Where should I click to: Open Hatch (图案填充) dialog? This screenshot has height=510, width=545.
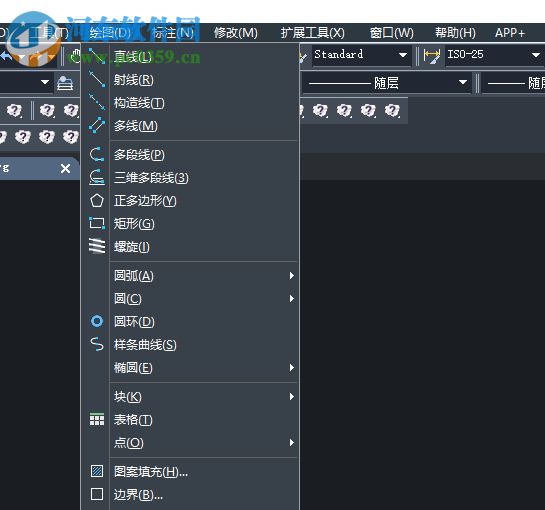(x=190, y=472)
